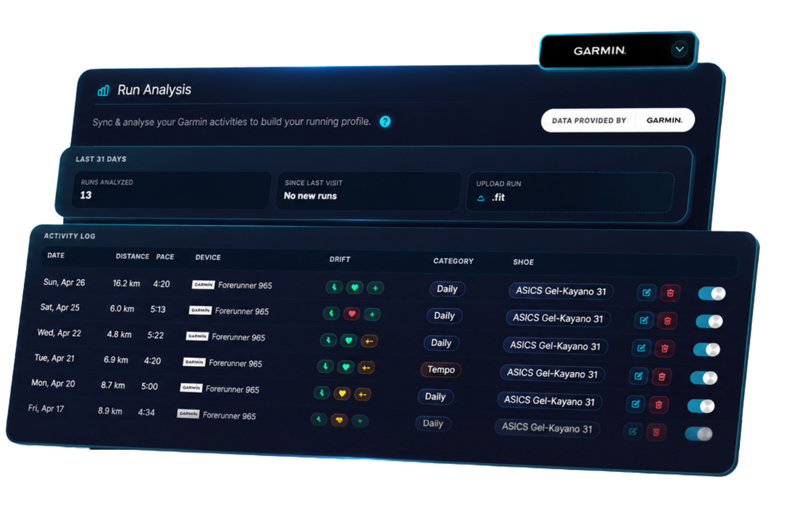The width and height of the screenshot is (812, 510).
Task: Edit the Wed, Apr 22 run
Action: pyautogui.click(x=641, y=348)
